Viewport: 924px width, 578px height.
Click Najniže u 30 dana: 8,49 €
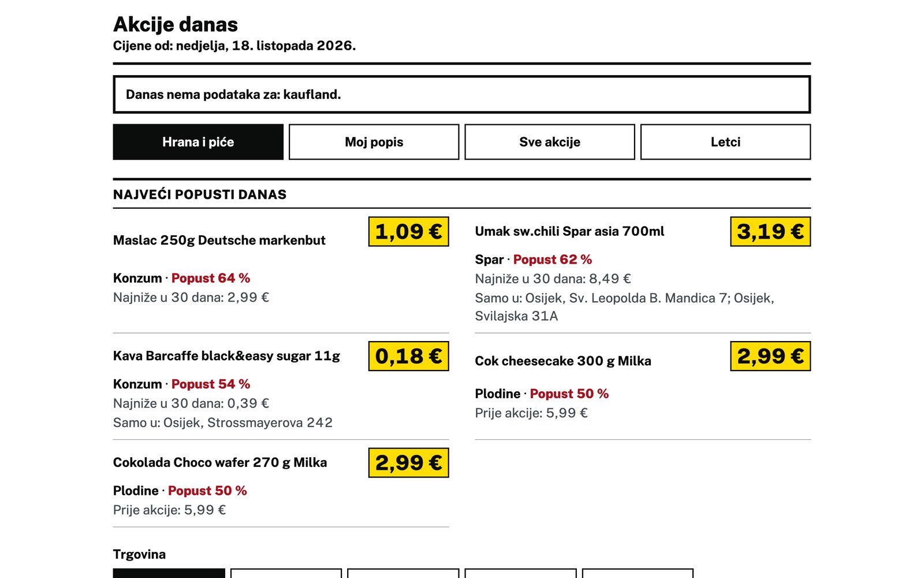click(x=553, y=279)
